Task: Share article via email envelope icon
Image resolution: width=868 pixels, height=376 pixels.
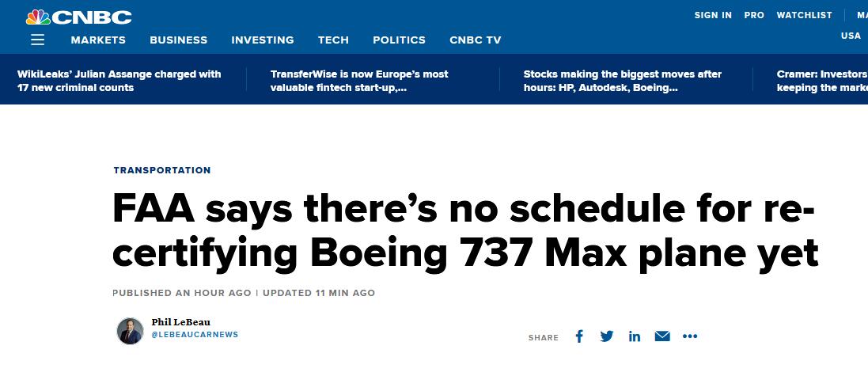Action: tap(662, 336)
